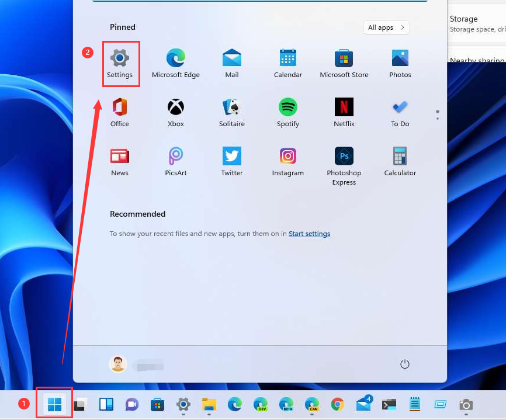Launch PicsArt from pinned apps
The image size is (506, 420).
tap(175, 162)
